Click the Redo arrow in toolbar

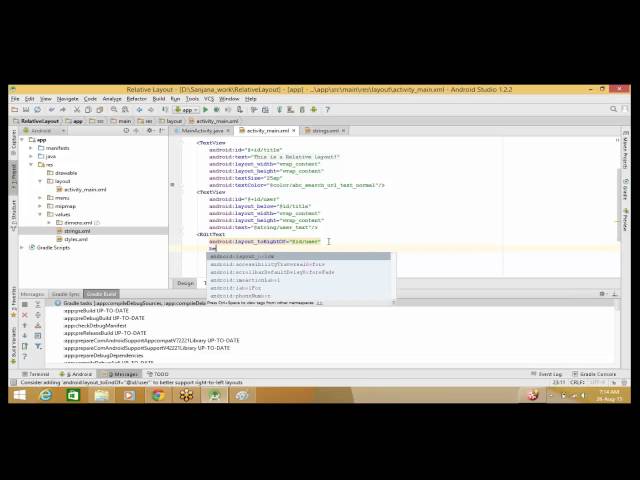point(63,109)
